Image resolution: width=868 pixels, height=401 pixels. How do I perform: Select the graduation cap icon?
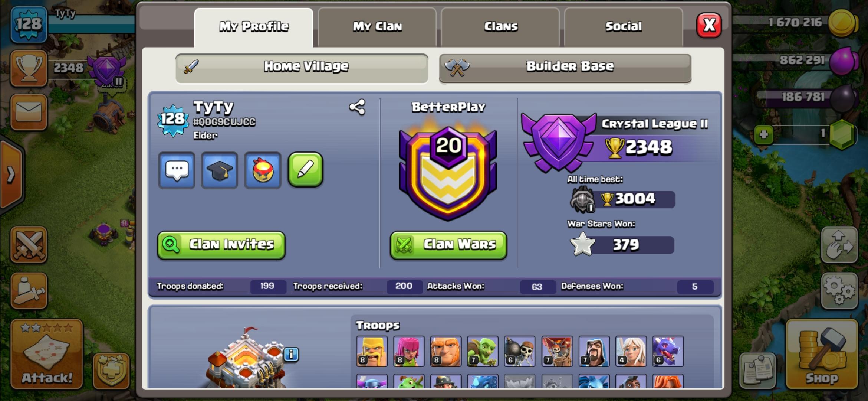point(220,170)
